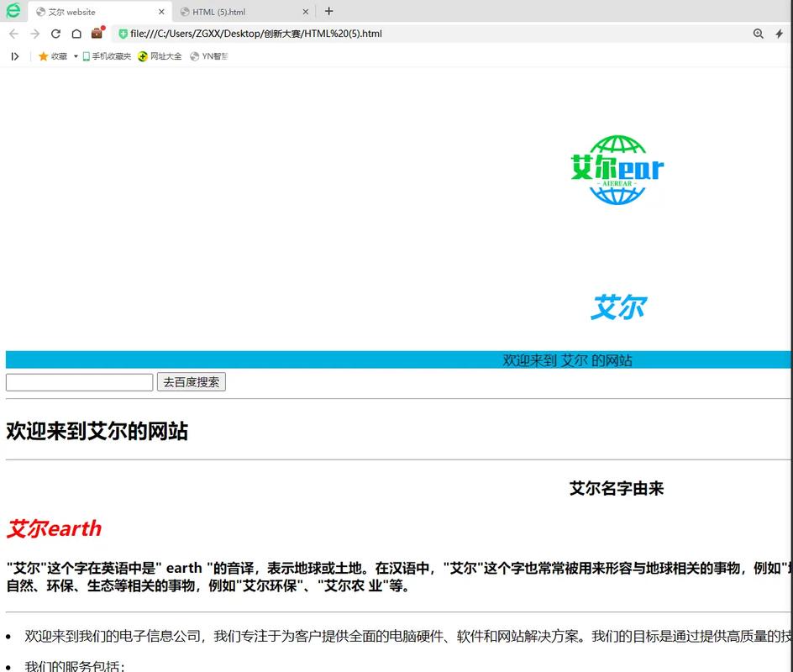Click the page search input field
Viewport: 793px width, 672px height.
pyautogui.click(x=79, y=381)
